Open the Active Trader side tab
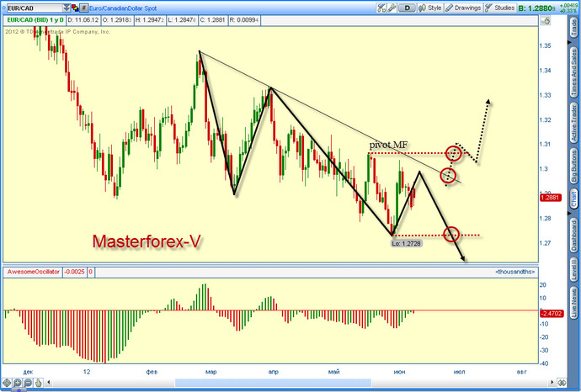The width and height of the screenshot is (581, 392). pyautogui.click(x=574, y=124)
